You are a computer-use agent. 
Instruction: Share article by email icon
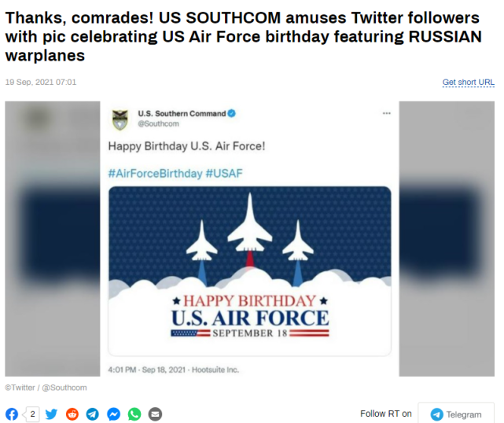(155, 414)
